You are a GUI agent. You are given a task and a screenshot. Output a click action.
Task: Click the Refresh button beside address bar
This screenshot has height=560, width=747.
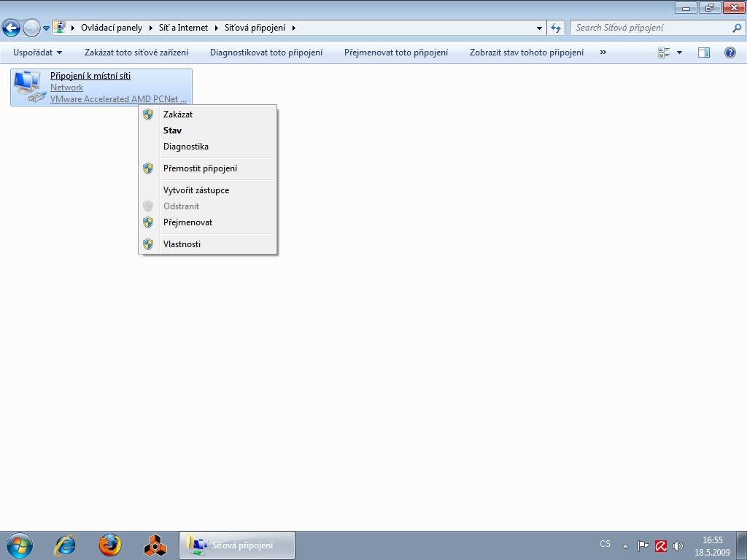pyautogui.click(x=555, y=28)
